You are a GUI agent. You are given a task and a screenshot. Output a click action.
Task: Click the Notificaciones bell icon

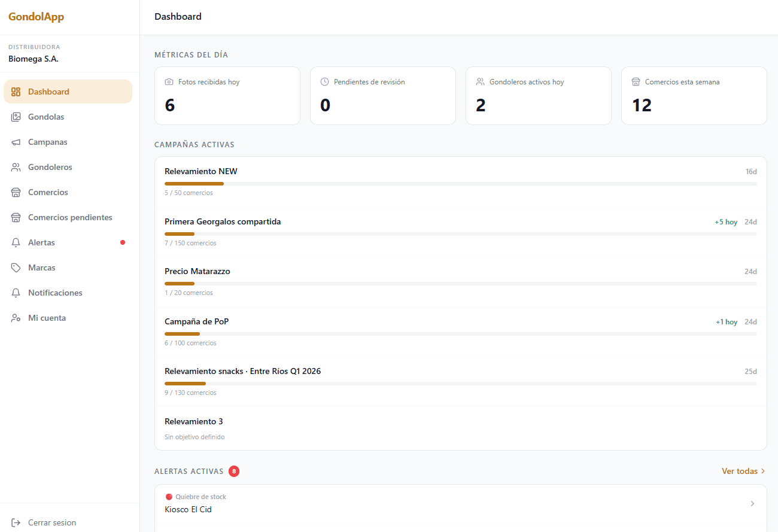pos(16,293)
